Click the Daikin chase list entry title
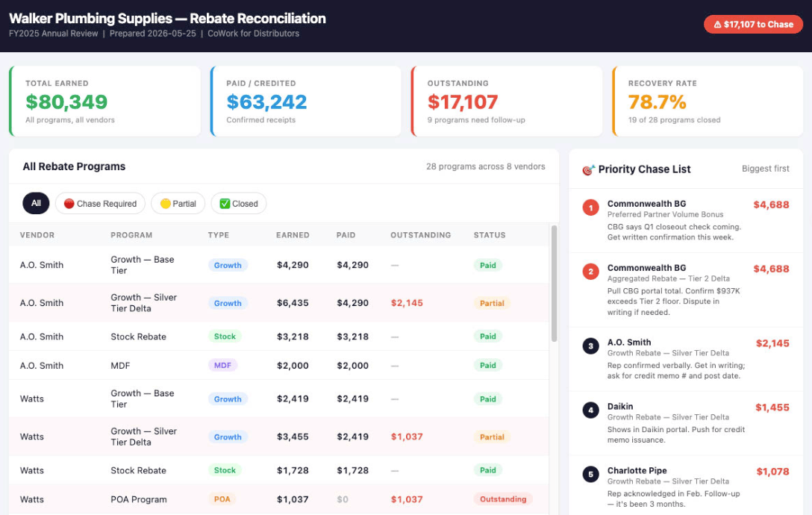812x515 pixels. pyautogui.click(x=620, y=407)
